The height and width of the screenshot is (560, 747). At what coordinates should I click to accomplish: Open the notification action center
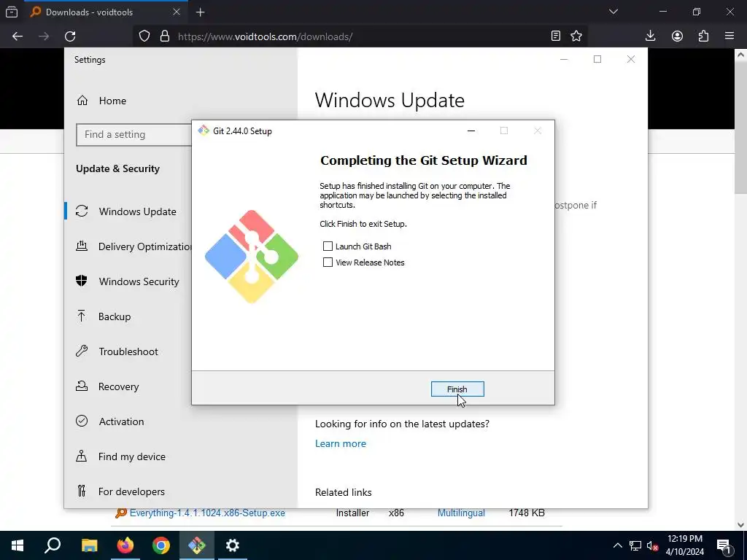point(724,545)
